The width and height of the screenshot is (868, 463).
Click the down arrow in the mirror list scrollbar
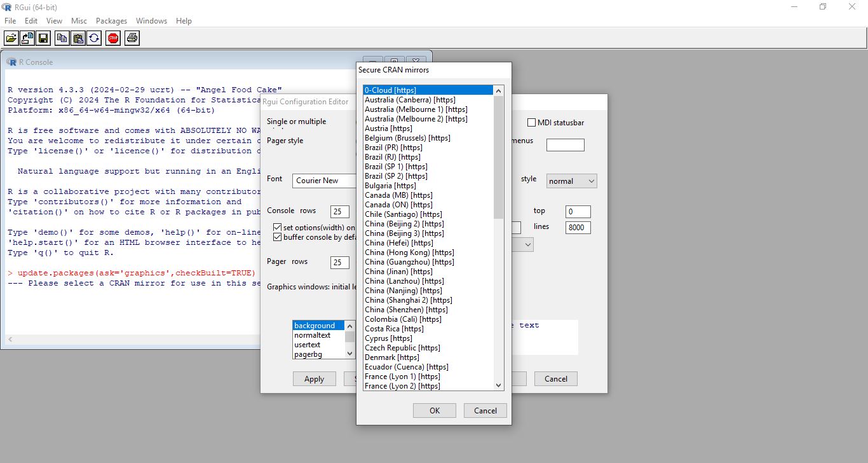(498, 385)
